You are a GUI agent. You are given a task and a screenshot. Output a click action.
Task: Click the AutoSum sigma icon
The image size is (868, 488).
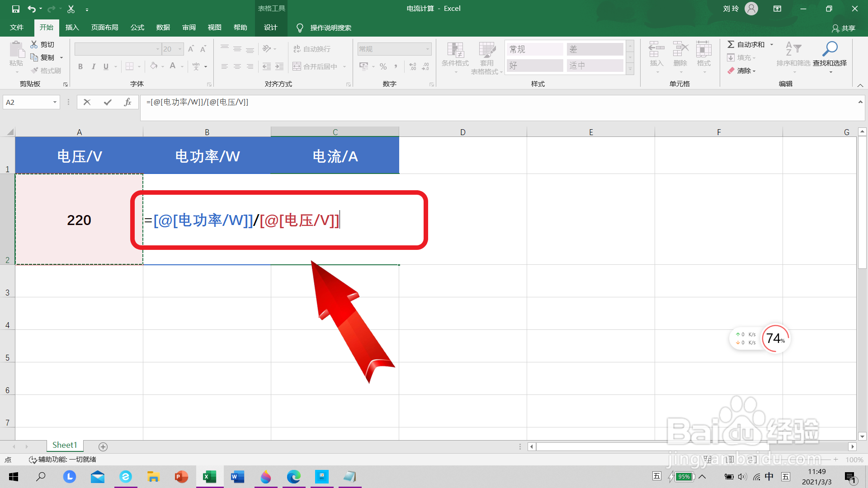point(731,44)
